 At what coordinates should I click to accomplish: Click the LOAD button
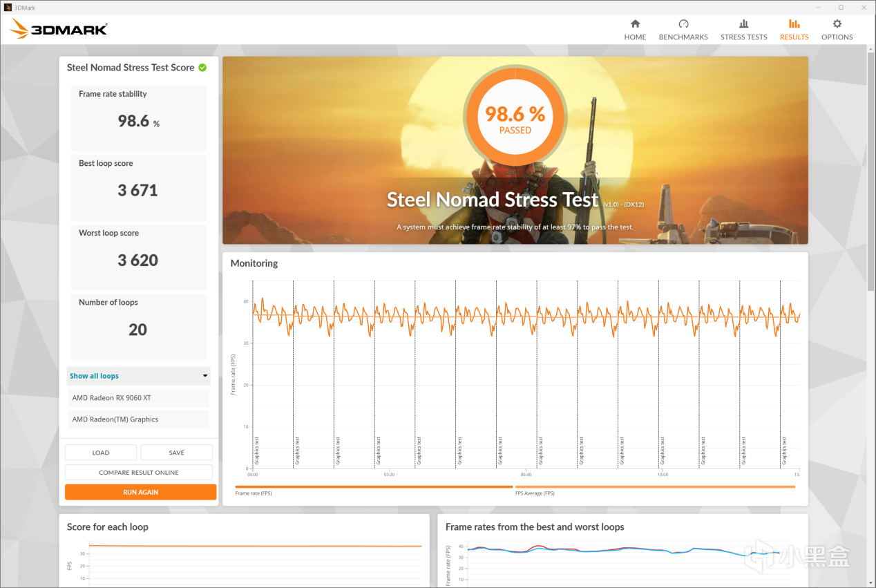coord(101,453)
